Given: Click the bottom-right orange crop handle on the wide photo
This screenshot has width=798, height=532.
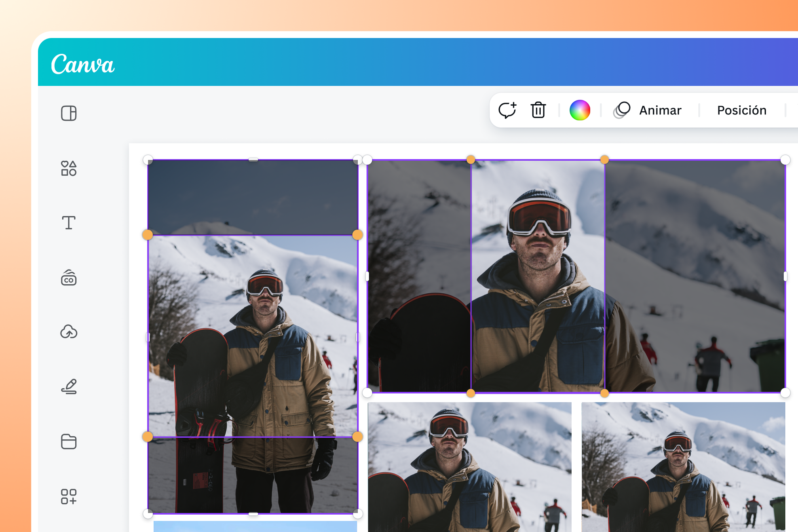Looking at the screenshot, I should (x=604, y=393).
